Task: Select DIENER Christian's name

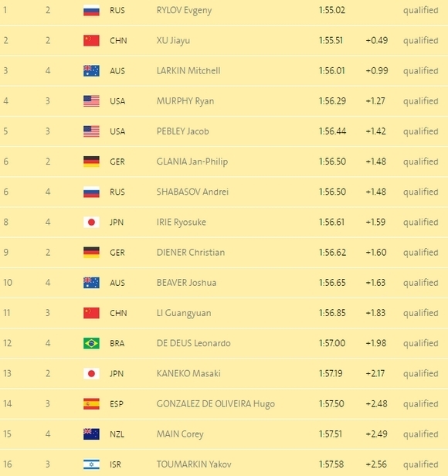Action: click(191, 253)
